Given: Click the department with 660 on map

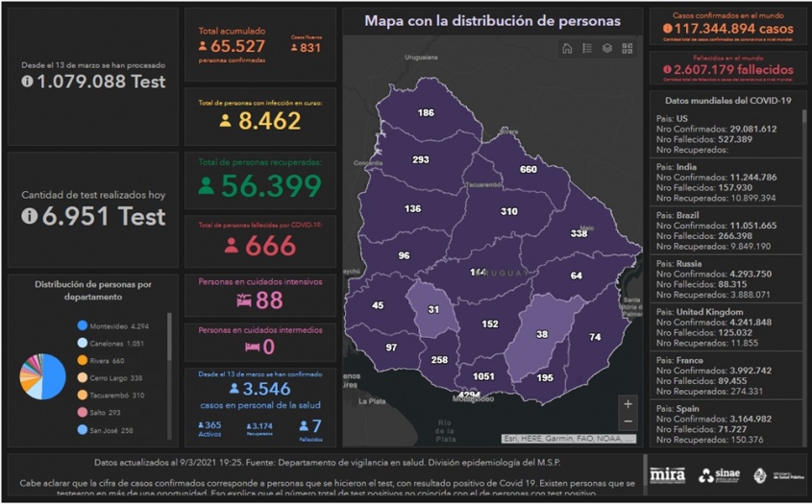Looking at the screenshot, I should pyautogui.click(x=528, y=170).
